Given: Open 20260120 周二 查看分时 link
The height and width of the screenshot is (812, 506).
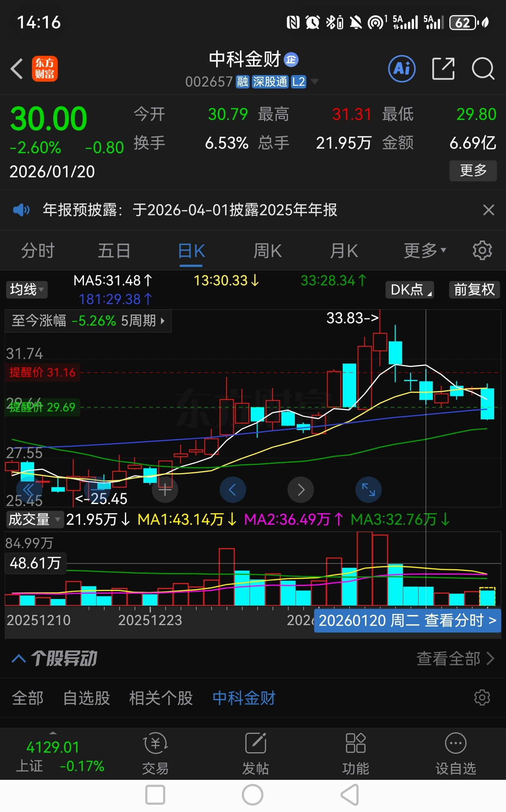Looking at the screenshot, I should coord(407,620).
